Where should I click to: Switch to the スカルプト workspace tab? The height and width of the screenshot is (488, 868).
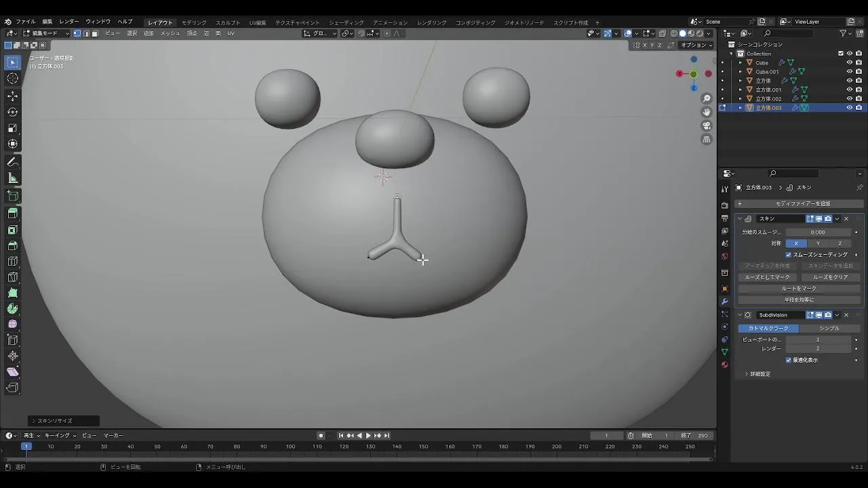click(228, 22)
